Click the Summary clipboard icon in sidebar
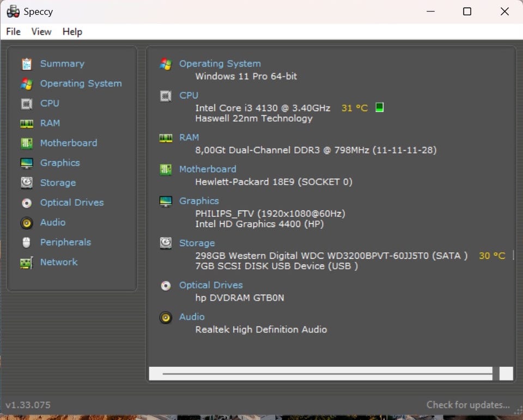Image resolution: width=523 pixels, height=420 pixels. (x=27, y=64)
